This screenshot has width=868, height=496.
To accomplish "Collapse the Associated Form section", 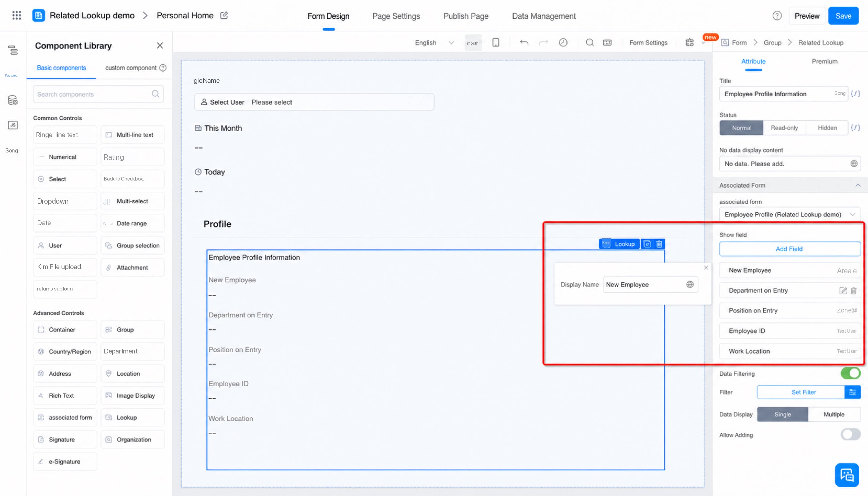I will 858,185.
